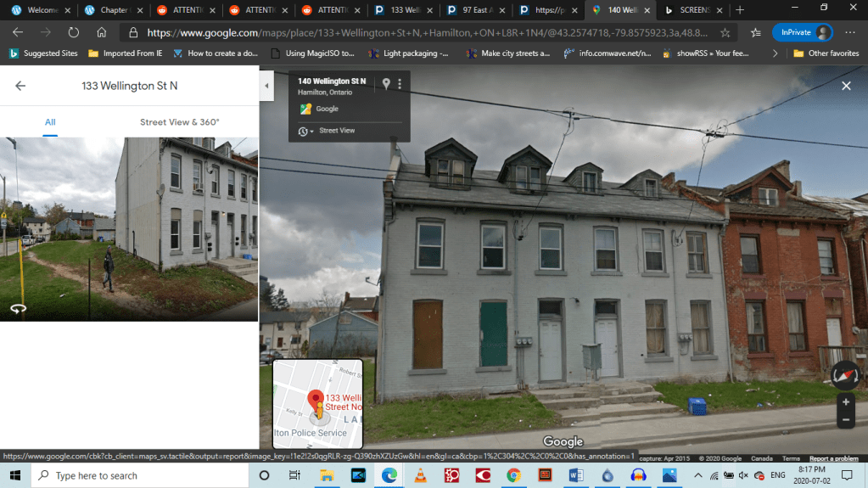
Task: Close Street View with the X icon
Action: tap(846, 86)
